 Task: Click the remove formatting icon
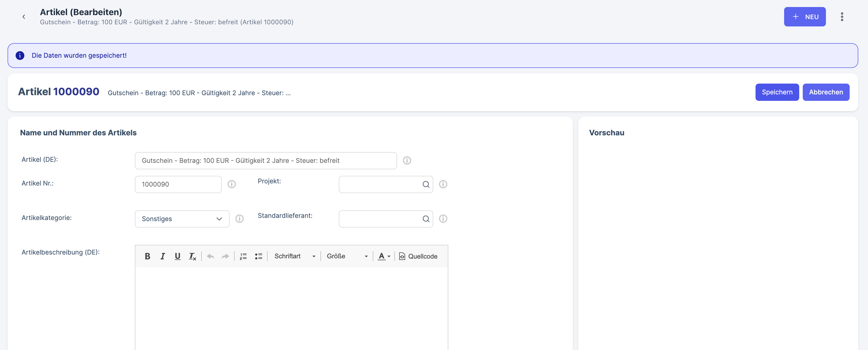point(192,256)
